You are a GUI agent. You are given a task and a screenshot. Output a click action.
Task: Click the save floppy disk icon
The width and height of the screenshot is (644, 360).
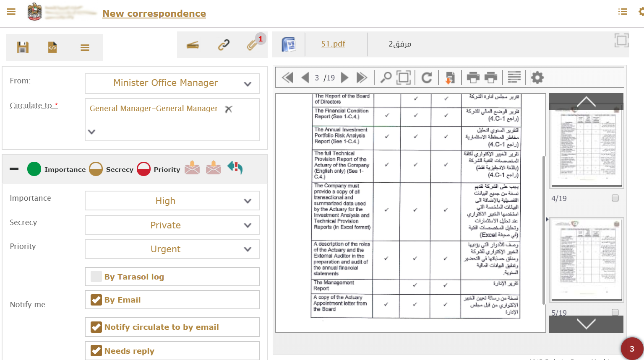coord(23,47)
